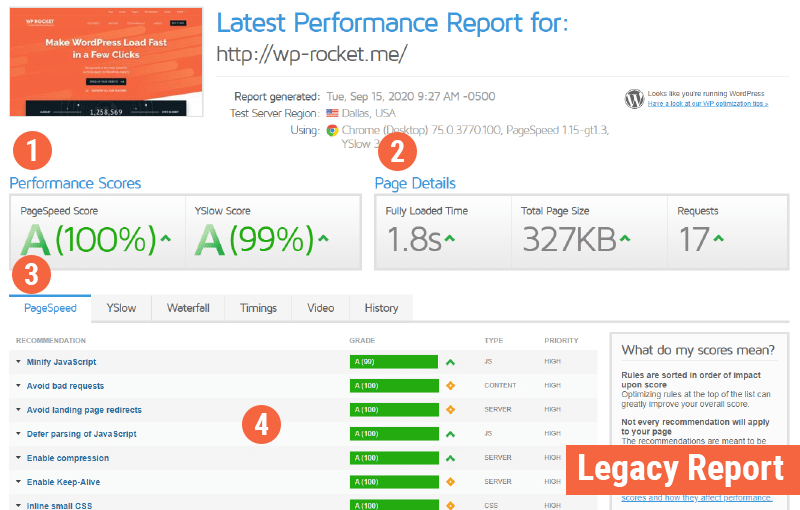Click orange diamond for Enable Keep-Alive

point(450,481)
